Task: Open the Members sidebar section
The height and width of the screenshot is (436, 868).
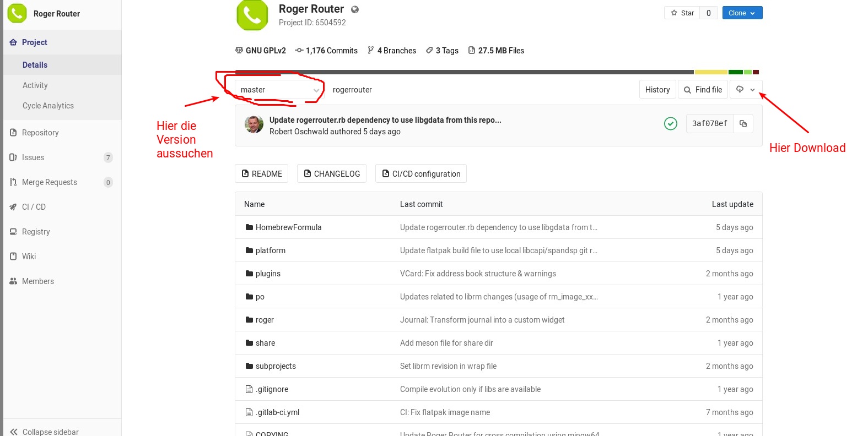Action: (x=62, y=281)
